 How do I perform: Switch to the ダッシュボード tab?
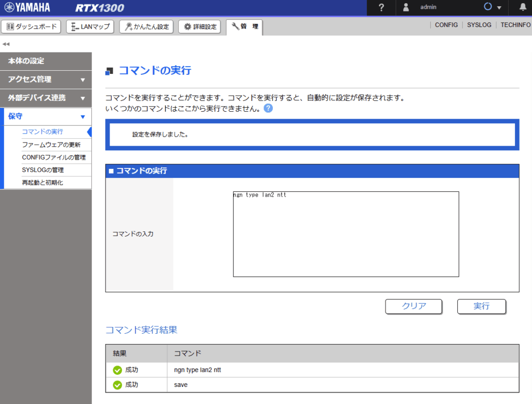pyautogui.click(x=32, y=27)
